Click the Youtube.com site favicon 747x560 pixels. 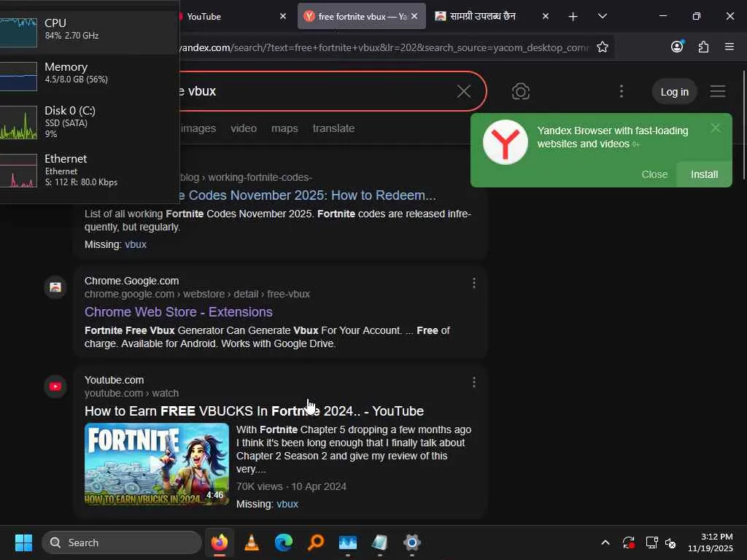pos(55,386)
